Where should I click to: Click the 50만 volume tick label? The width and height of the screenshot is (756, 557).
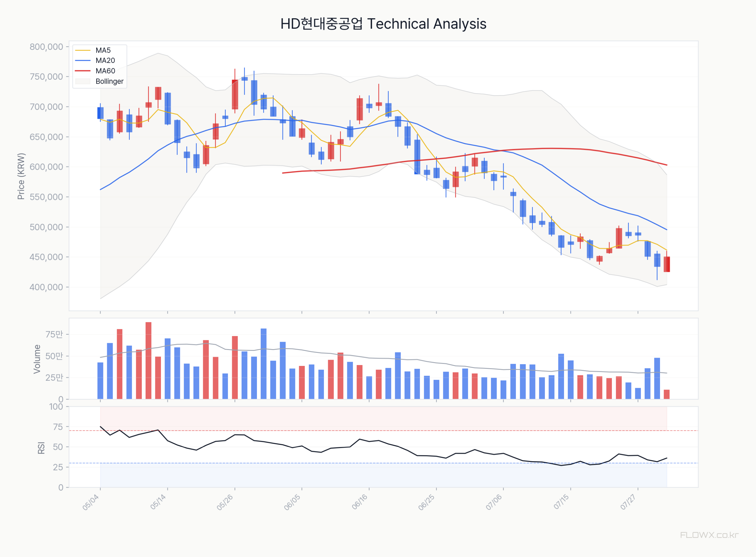tap(54, 356)
